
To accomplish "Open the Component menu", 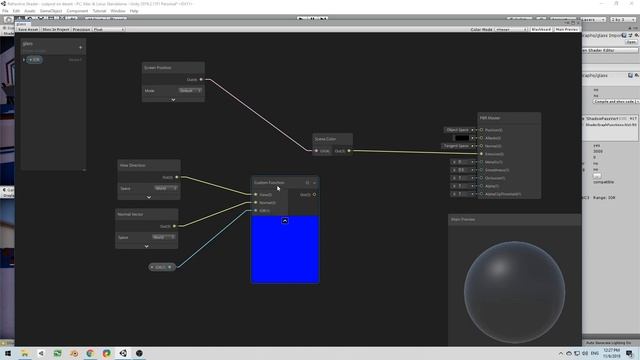I will 77,11.
